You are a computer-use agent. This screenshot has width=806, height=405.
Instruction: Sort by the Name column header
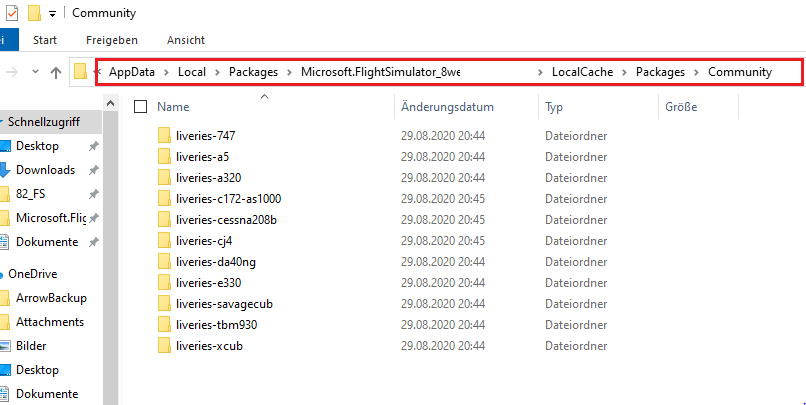coord(173,107)
